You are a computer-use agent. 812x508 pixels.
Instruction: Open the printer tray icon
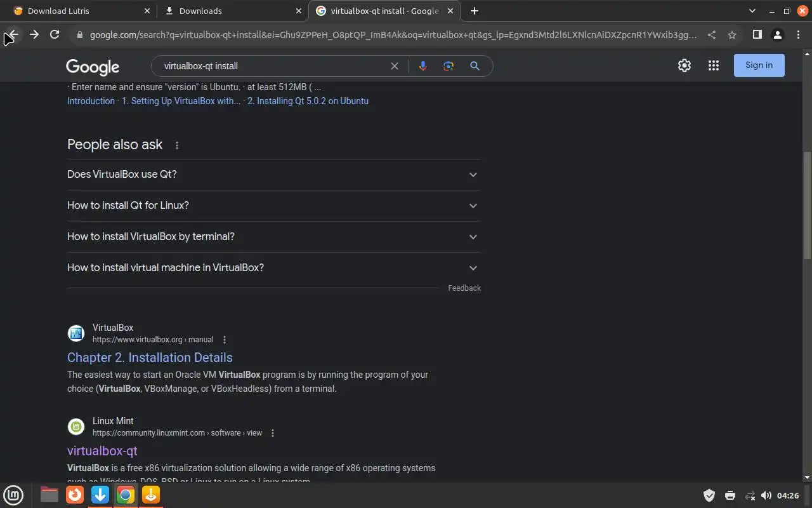click(x=730, y=495)
